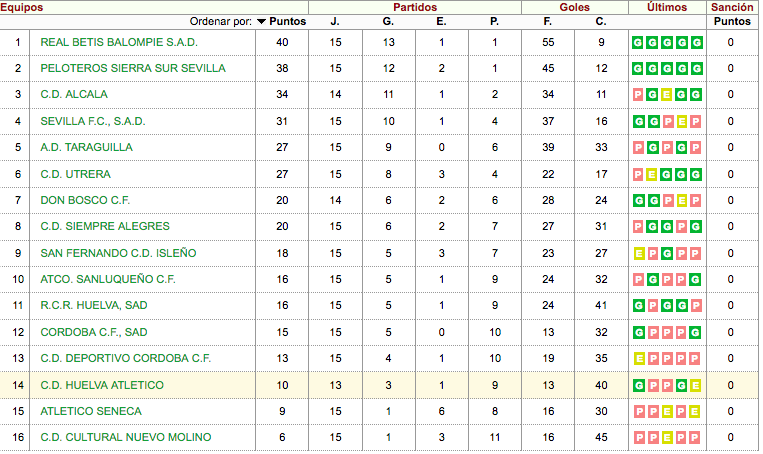Click first yellow E icon in SAN FERNANDO row
This screenshot has height=454, width=763.
639,254
